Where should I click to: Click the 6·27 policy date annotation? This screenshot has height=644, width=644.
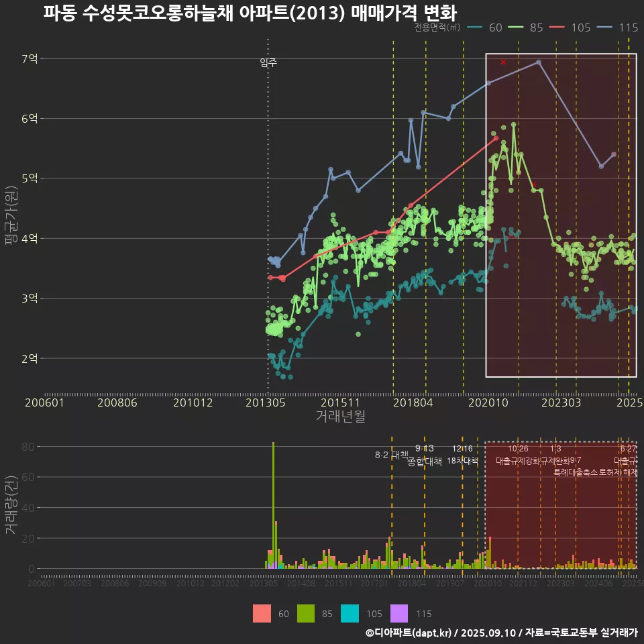(x=629, y=449)
